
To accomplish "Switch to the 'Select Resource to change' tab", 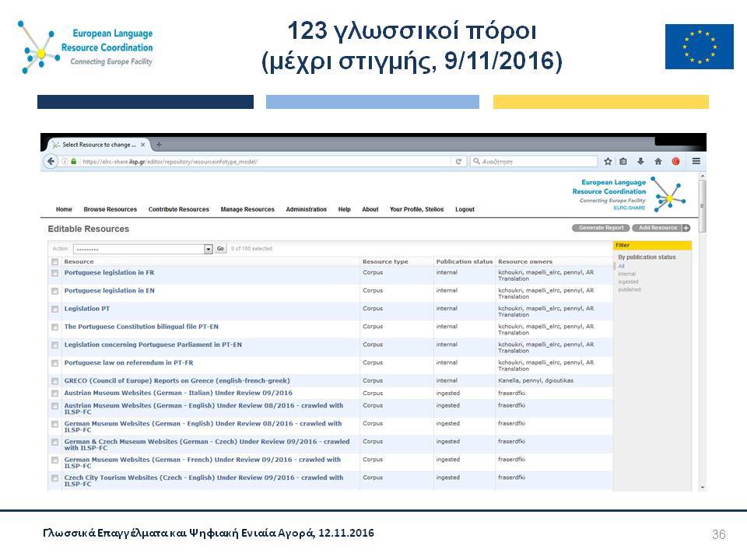I will click(98, 145).
